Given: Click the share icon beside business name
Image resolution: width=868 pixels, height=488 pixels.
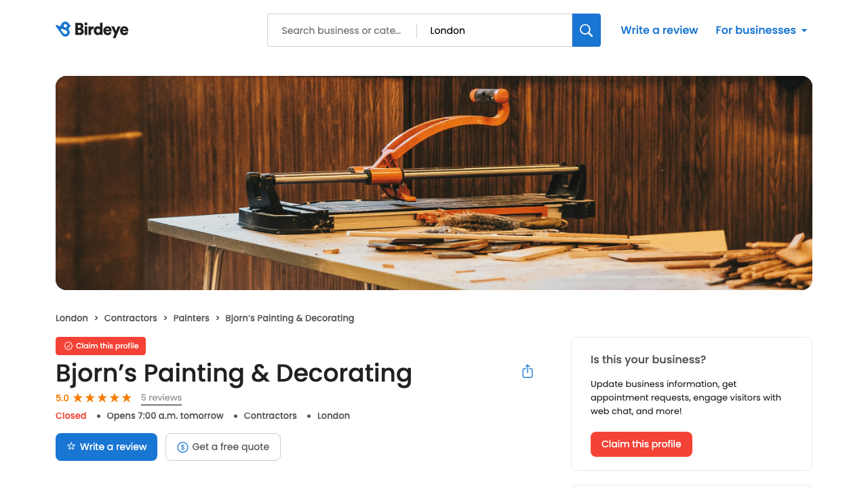Looking at the screenshot, I should click(528, 371).
